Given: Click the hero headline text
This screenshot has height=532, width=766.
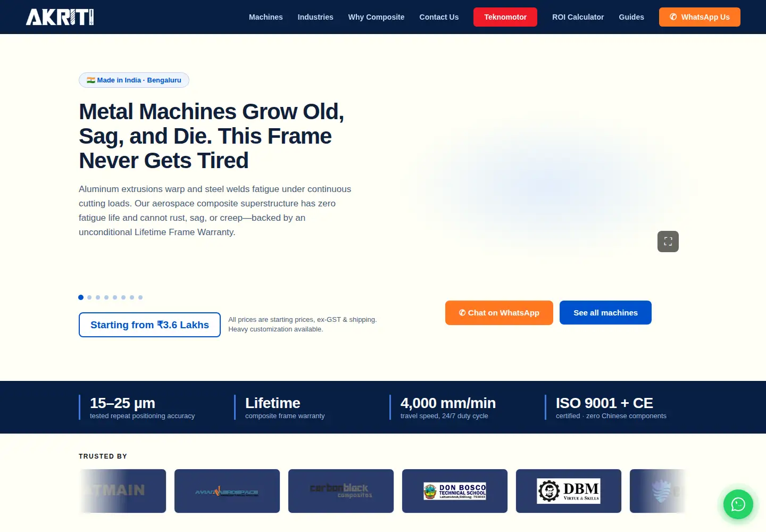Looking at the screenshot, I should pos(211,136).
